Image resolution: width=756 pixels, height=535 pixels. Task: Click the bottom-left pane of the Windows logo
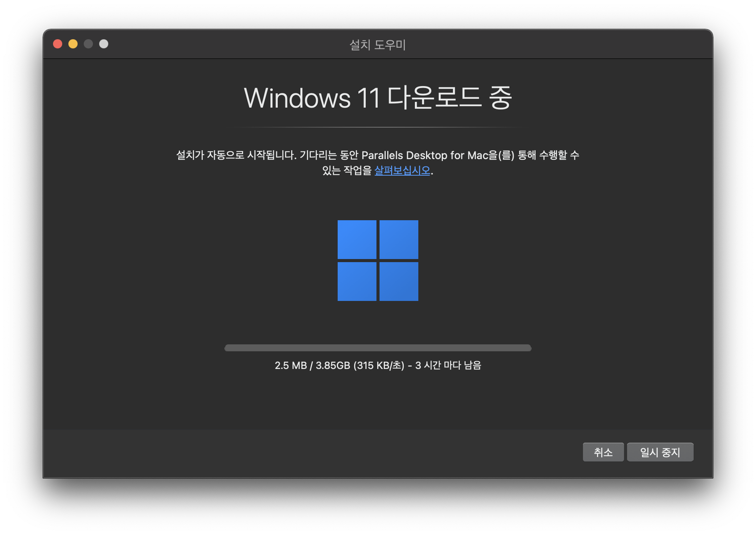coord(357,281)
